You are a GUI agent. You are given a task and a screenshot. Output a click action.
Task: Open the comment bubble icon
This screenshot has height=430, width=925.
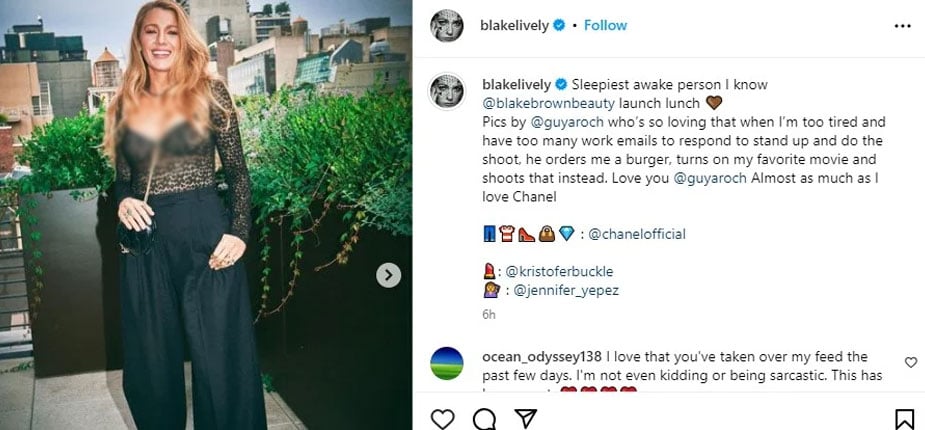point(483,416)
